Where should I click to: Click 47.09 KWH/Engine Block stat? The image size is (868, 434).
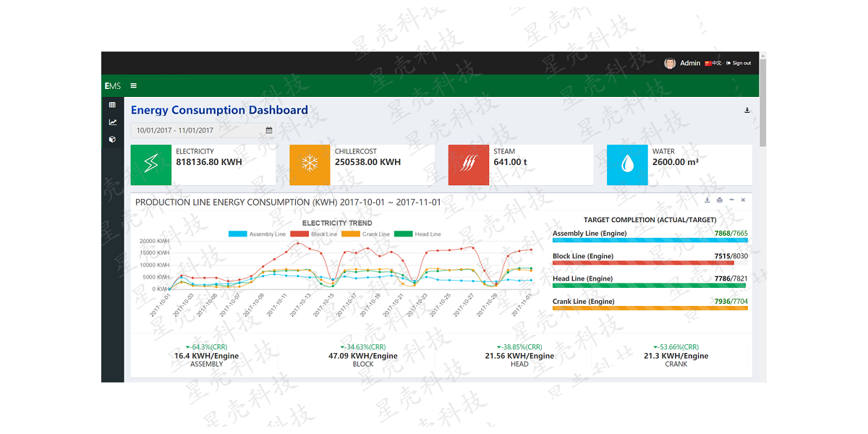363,356
